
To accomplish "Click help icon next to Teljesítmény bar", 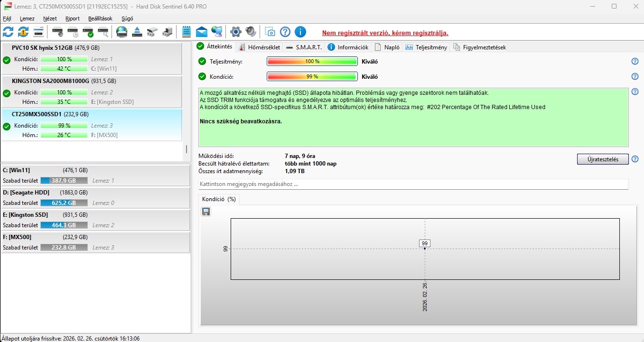I will tap(635, 62).
